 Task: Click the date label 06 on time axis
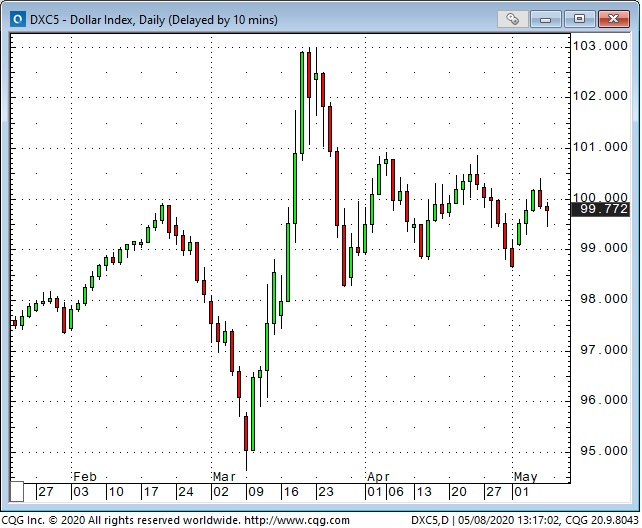pyautogui.click(x=396, y=492)
